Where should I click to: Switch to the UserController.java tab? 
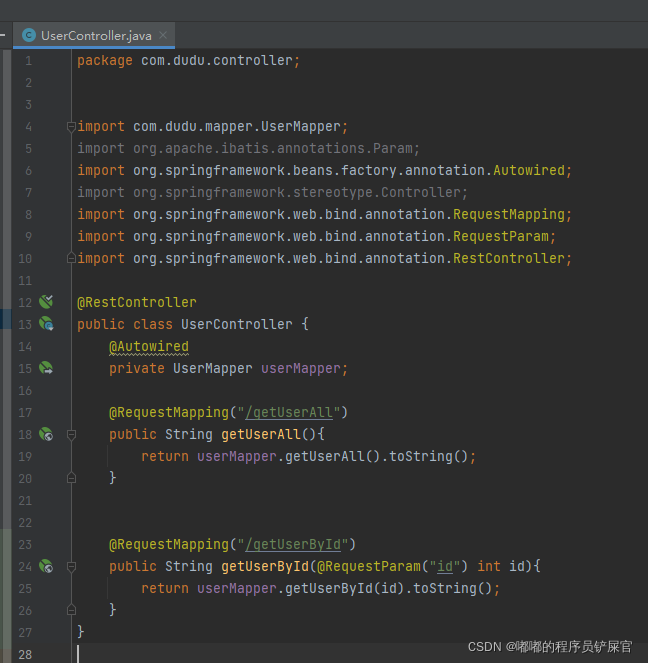96,36
